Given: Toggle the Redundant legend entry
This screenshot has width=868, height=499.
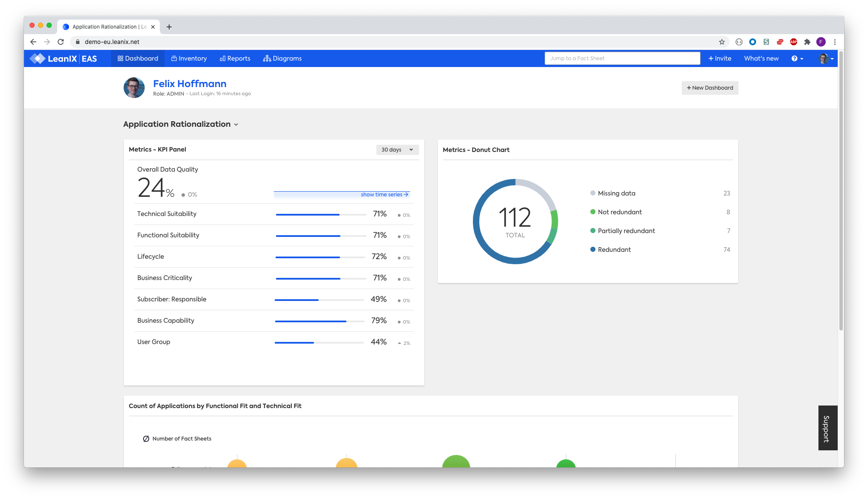Looking at the screenshot, I should 614,250.
